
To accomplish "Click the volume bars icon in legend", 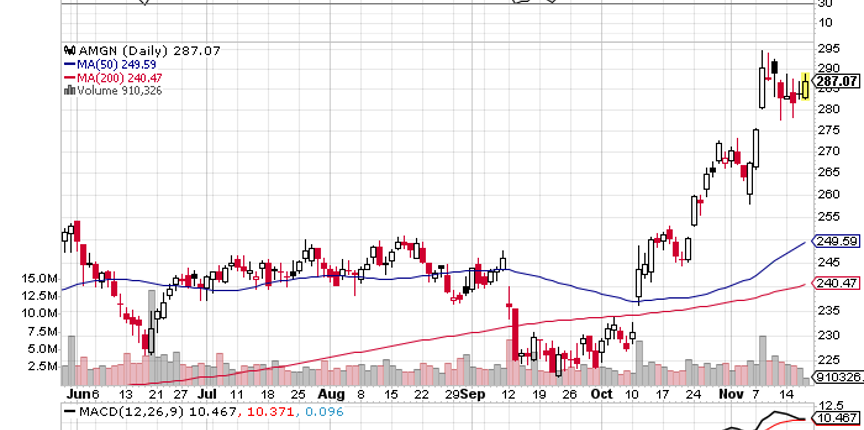I will [x=69, y=90].
